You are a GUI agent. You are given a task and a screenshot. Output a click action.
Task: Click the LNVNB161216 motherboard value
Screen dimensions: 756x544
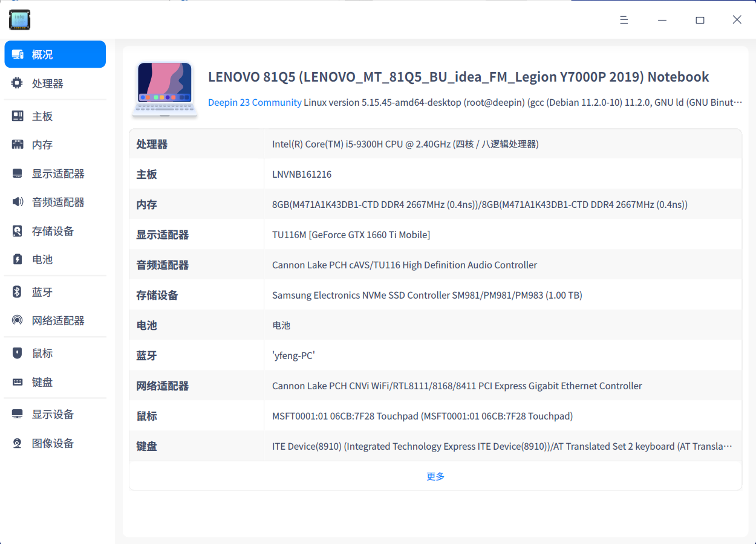tap(302, 174)
